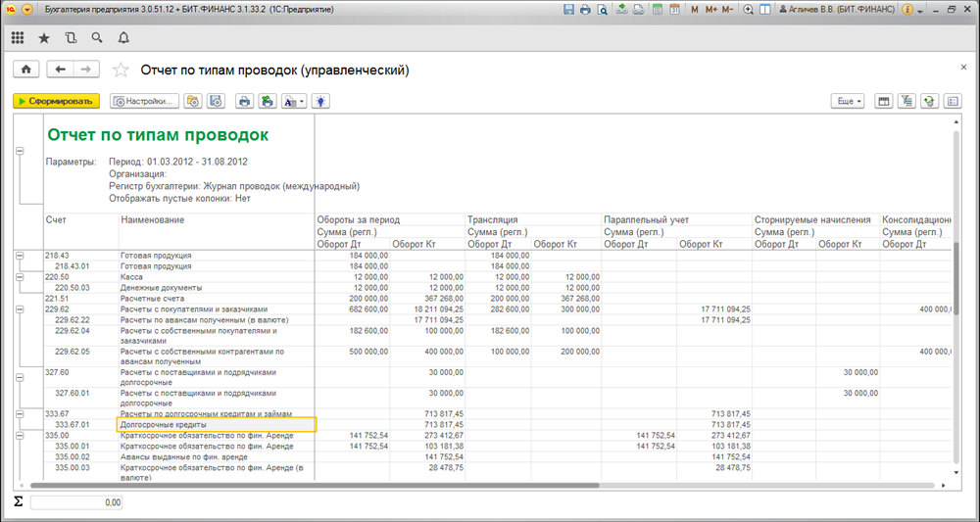This screenshot has height=522, width=980.
Task: Collapse the 335.00 account group
Action: coord(19,436)
